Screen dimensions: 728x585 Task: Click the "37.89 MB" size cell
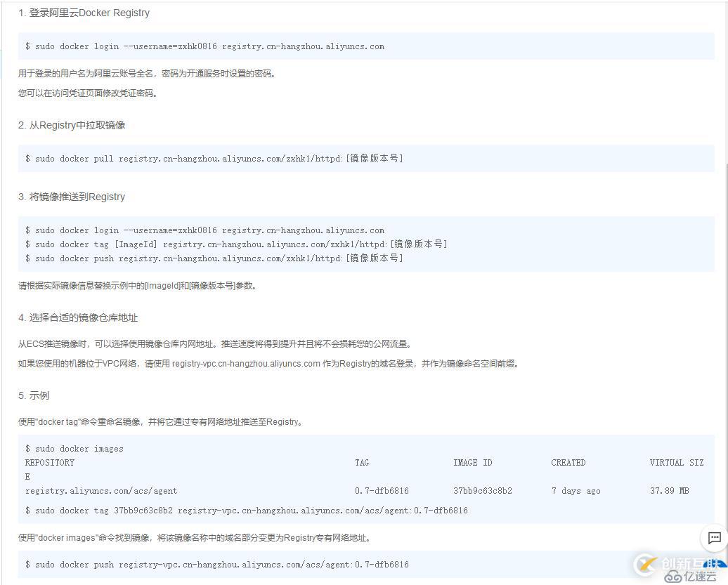pos(670,491)
